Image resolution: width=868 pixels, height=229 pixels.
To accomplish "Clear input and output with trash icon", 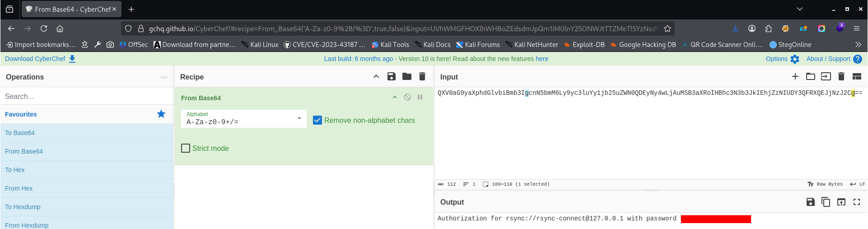I will (x=841, y=77).
